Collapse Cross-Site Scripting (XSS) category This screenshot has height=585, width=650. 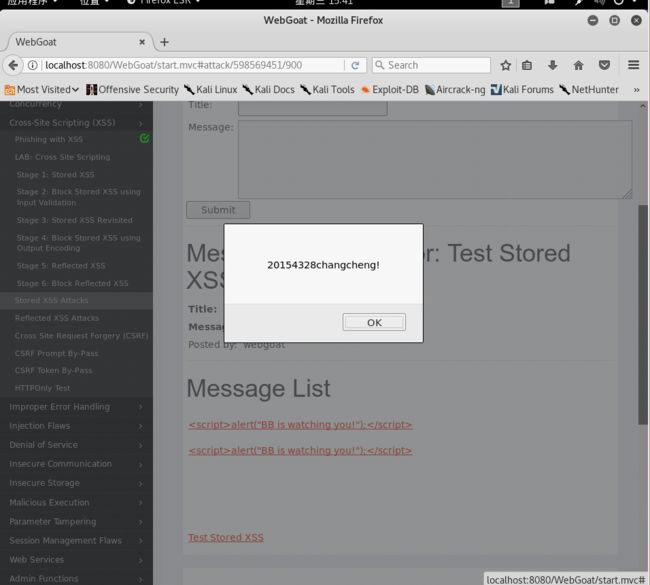(x=76, y=123)
